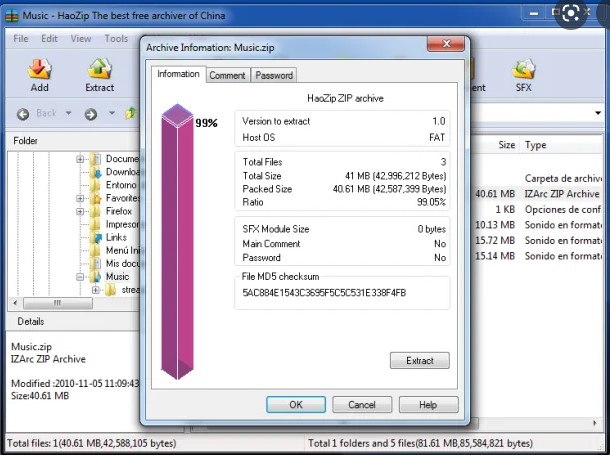The height and width of the screenshot is (455, 610).
Task: Select the Links folder in tree
Action: point(116,237)
